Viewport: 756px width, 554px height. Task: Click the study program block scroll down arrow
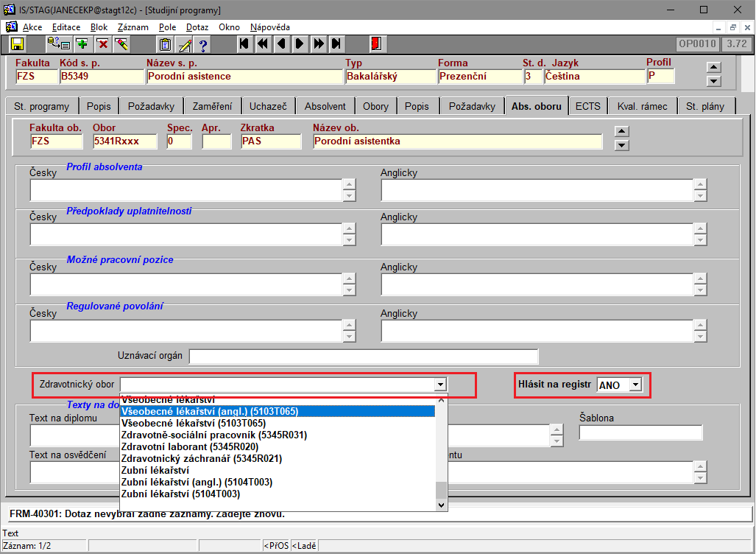(x=713, y=81)
